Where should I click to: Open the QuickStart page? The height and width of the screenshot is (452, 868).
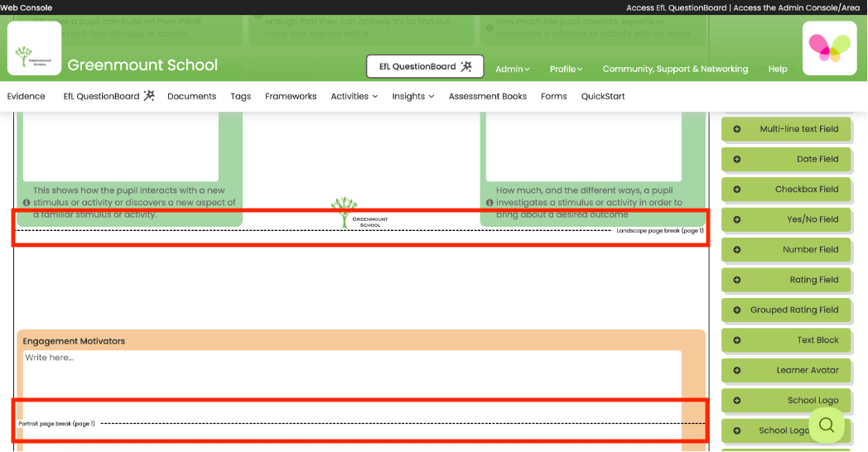click(603, 96)
